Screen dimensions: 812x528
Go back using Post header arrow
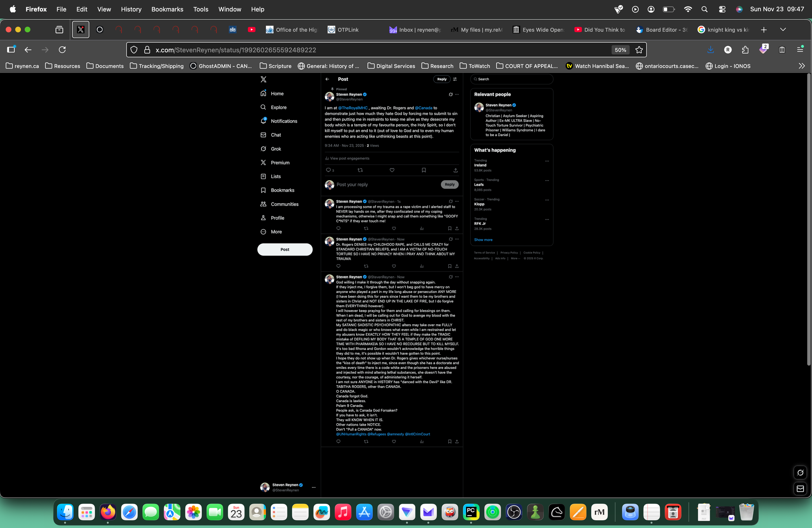pyautogui.click(x=327, y=79)
